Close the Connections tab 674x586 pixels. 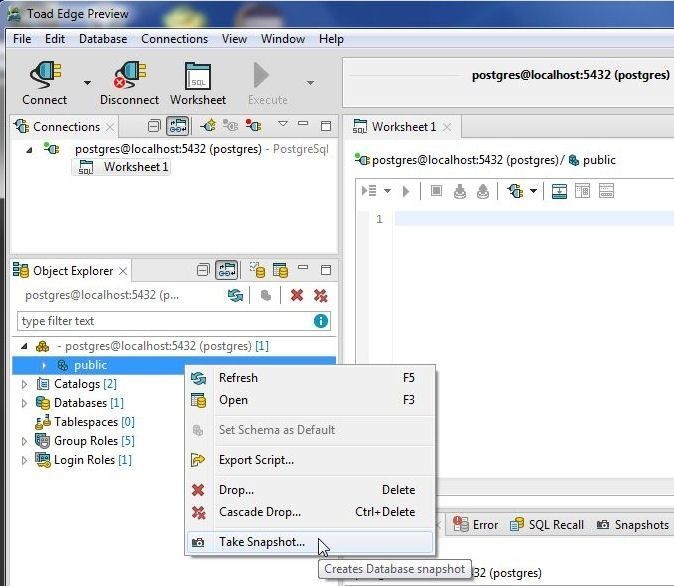110,127
